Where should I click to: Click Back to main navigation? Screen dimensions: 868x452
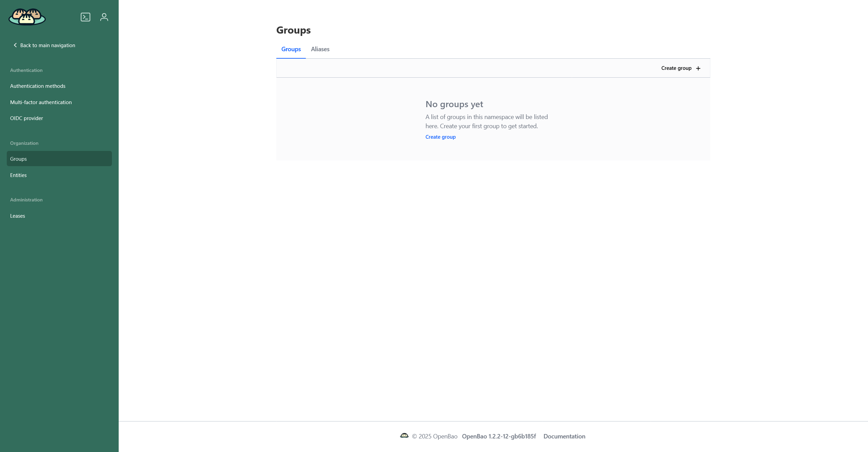(47, 45)
